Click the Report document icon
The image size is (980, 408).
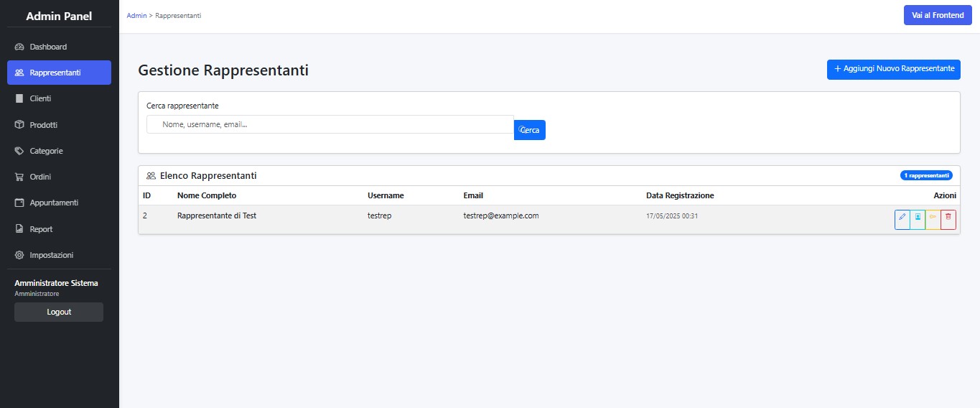click(x=19, y=229)
